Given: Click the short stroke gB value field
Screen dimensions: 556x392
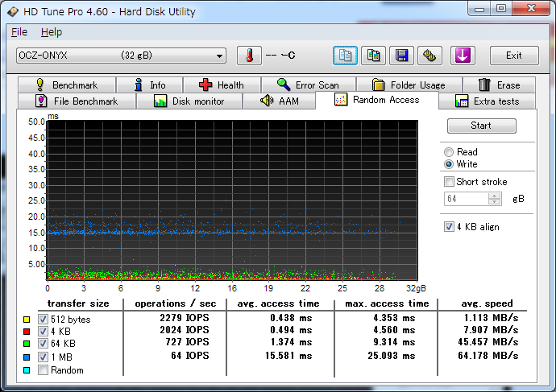Looking at the screenshot, I should coord(466,199).
